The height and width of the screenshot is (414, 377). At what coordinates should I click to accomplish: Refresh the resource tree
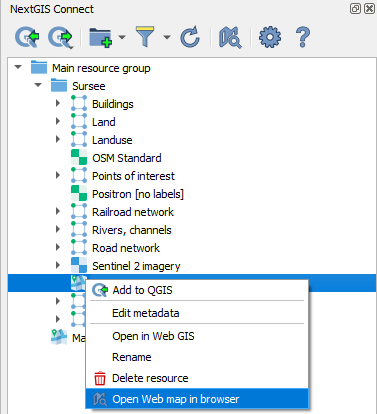pyautogui.click(x=190, y=37)
